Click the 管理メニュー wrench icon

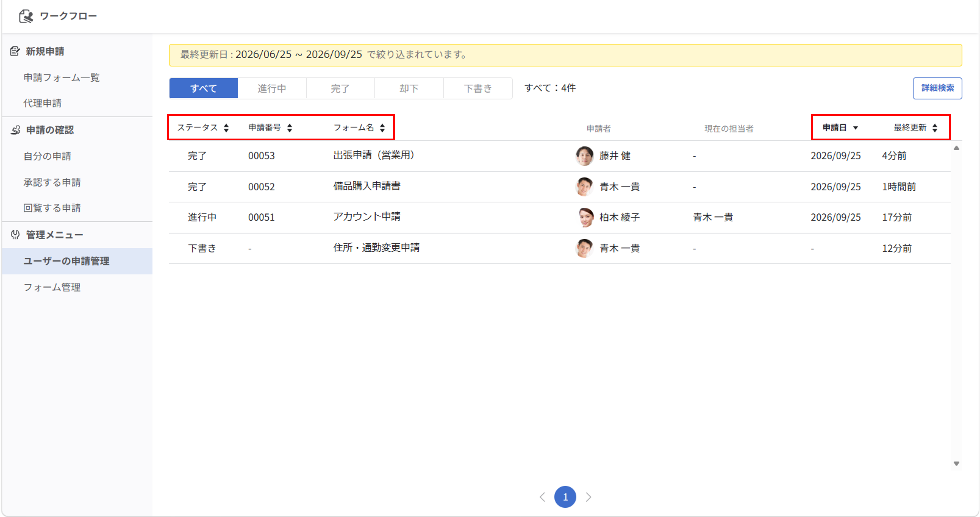(x=15, y=235)
